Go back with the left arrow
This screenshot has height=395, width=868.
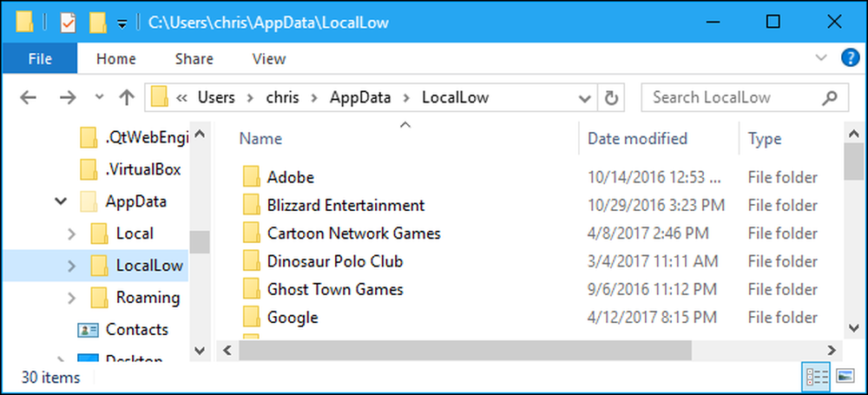click(28, 98)
